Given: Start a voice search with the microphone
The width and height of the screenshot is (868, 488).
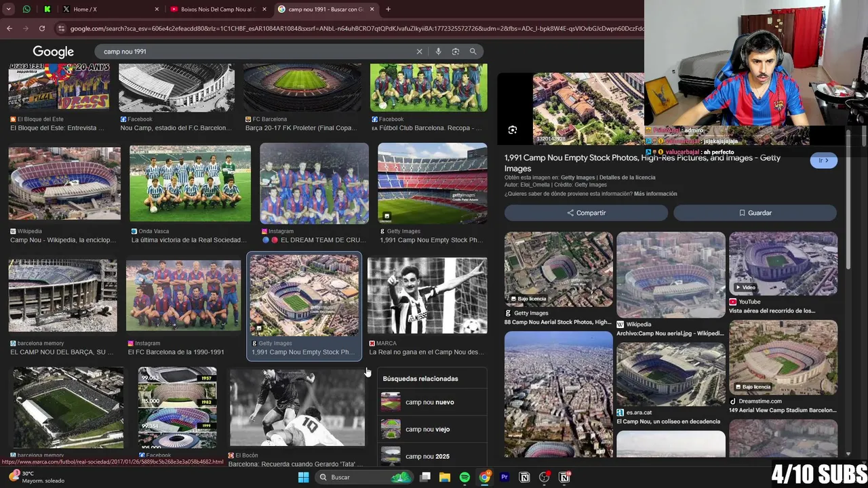Looking at the screenshot, I should (x=438, y=52).
